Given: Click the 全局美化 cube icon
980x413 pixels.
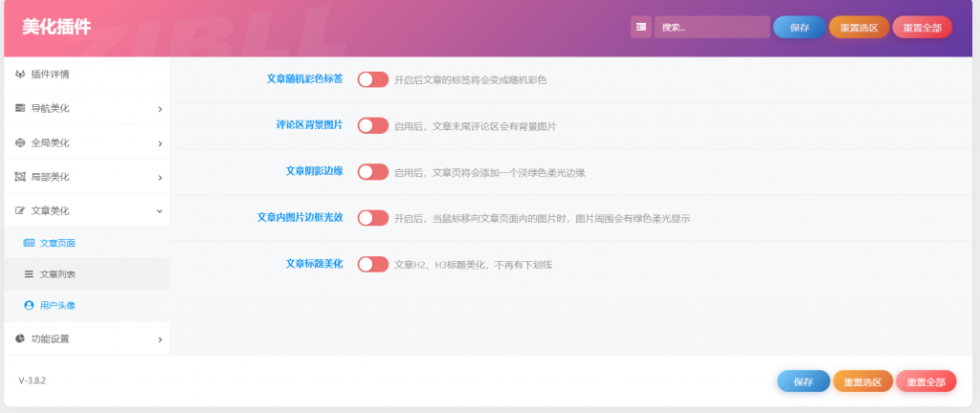Looking at the screenshot, I should pos(20,142).
